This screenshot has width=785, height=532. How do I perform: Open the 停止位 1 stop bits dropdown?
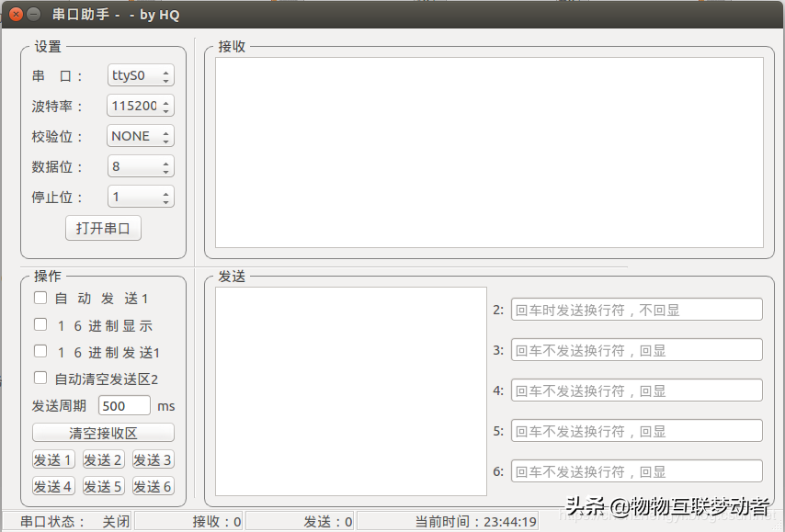pos(141,197)
